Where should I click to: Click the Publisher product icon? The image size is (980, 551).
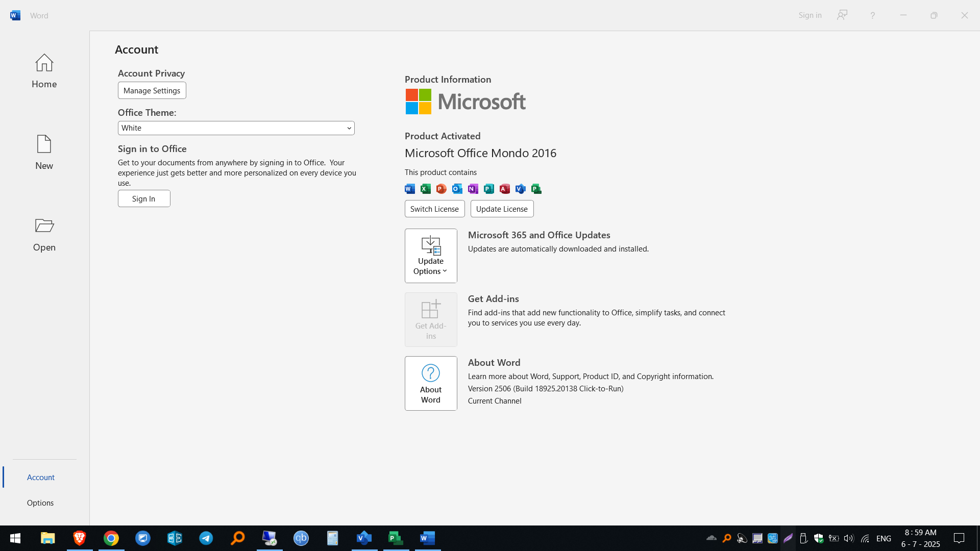coord(489,189)
